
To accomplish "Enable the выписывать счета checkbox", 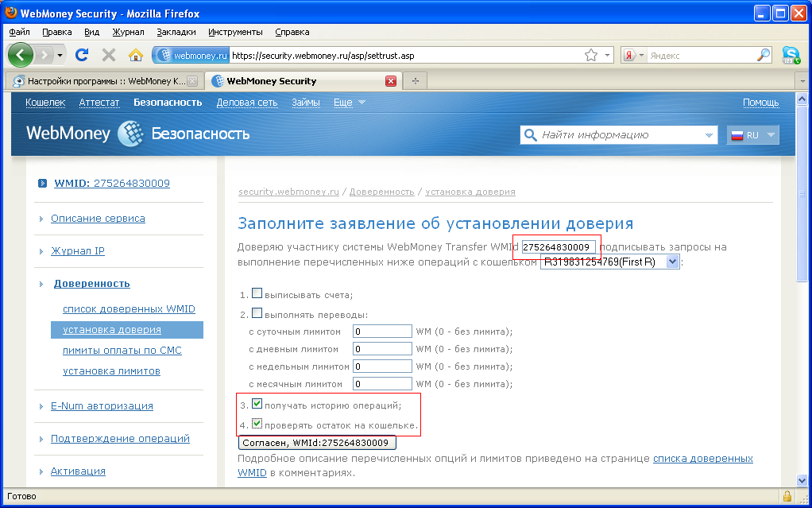I will point(257,293).
